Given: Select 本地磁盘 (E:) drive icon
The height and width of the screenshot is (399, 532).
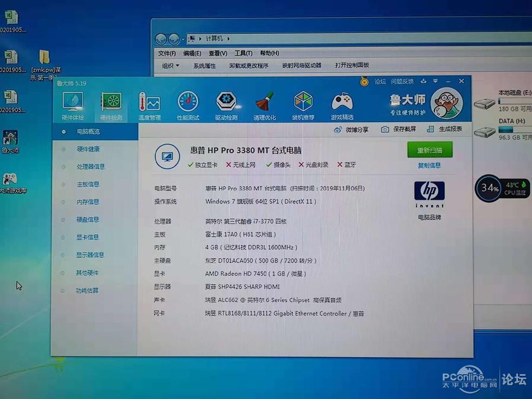Looking at the screenshot, I should click(x=484, y=103).
